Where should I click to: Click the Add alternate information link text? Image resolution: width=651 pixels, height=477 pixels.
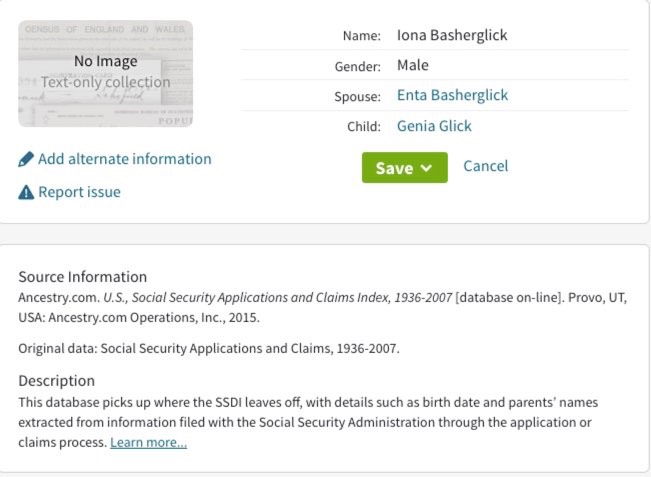pyautogui.click(x=124, y=159)
